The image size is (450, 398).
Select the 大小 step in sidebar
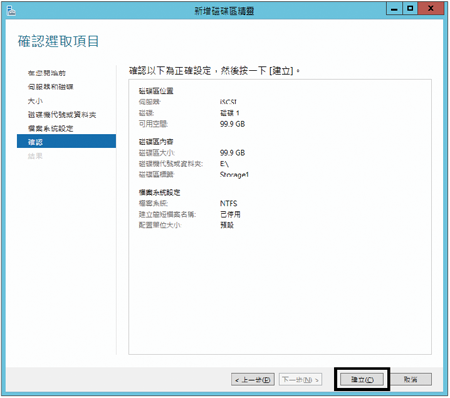click(x=35, y=101)
